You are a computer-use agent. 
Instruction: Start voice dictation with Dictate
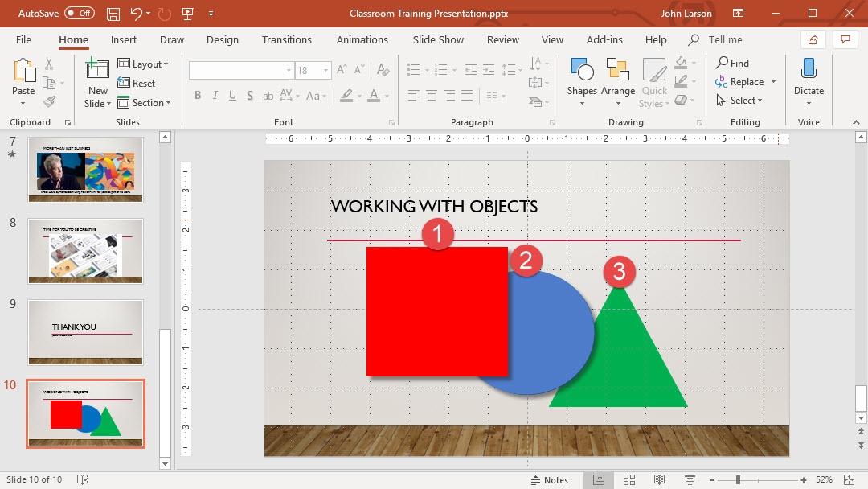(809, 76)
